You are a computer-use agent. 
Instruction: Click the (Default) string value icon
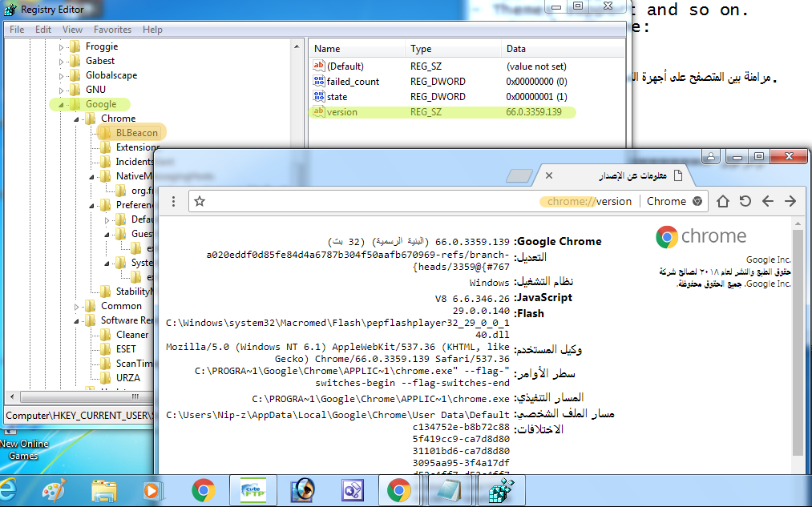(318, 66)
